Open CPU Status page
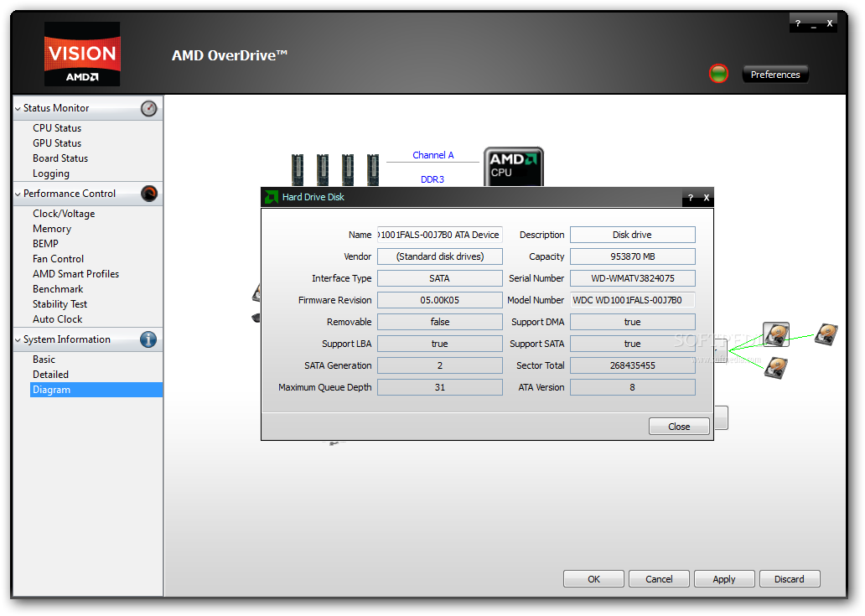 (57, 128)
